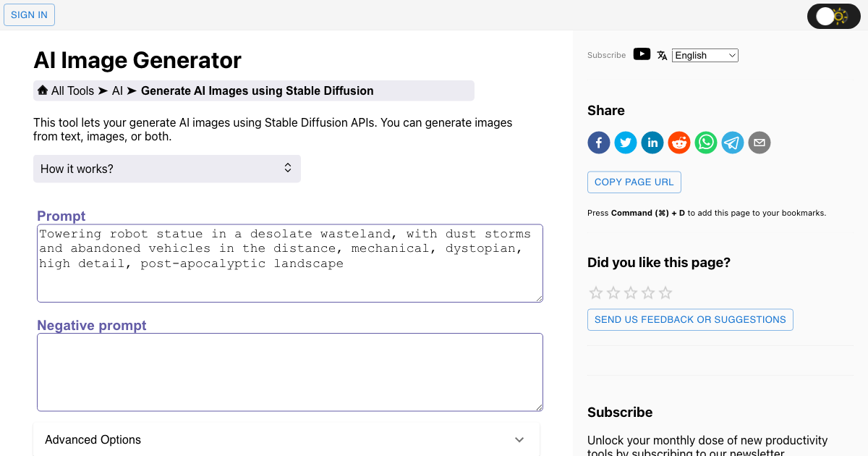Click the translate icon next to English

[662, 54]
